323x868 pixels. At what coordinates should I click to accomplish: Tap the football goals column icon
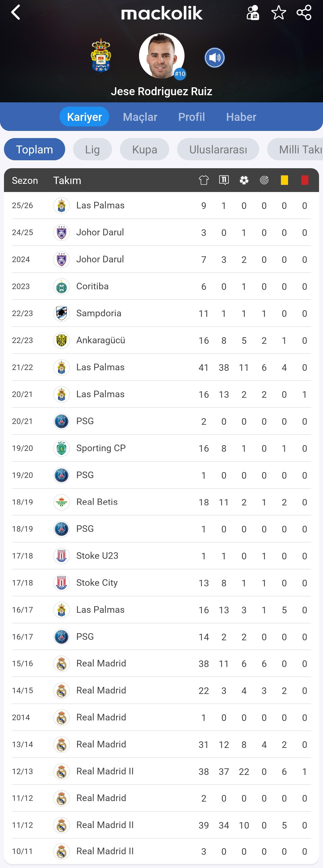(x=244, y=180)
